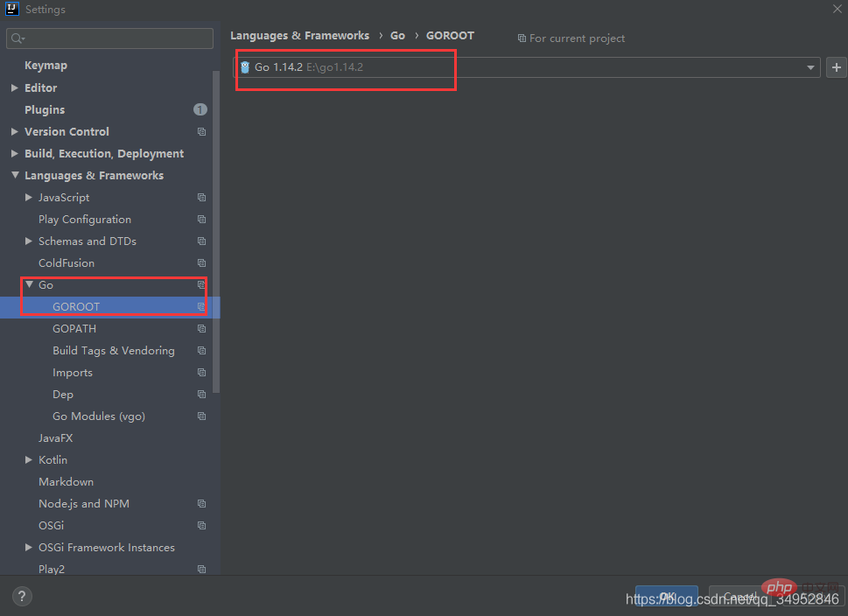Select OSGi settings page
Image resolution: width=848 pixels, height=616 pixels.
(x=51, y=526)
